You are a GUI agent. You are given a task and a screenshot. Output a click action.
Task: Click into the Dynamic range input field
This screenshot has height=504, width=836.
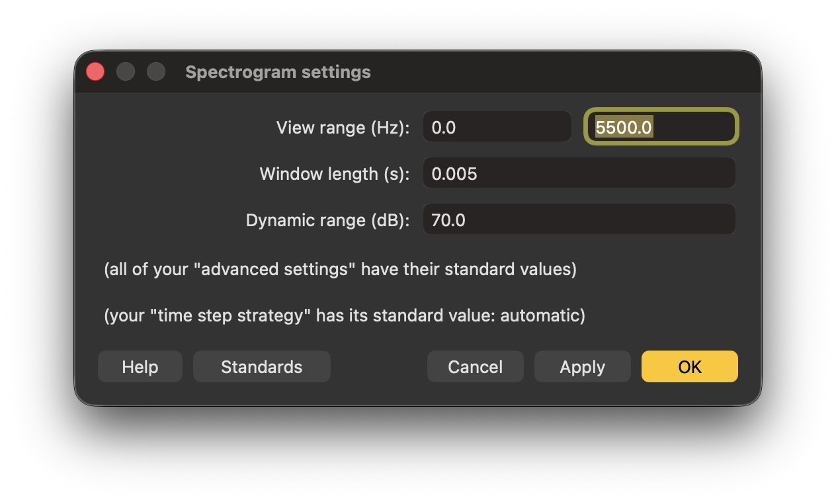pos(579,220)
